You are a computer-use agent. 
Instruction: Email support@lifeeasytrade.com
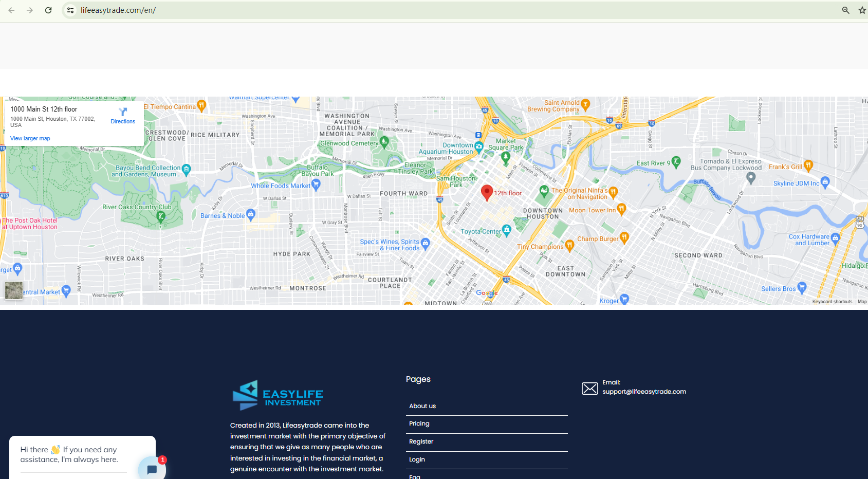point(644,392)
